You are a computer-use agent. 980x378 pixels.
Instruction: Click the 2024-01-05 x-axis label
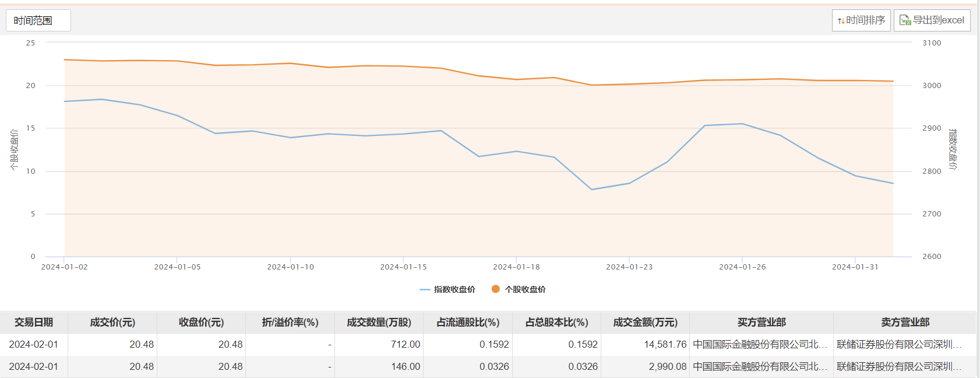click(177, 267)
